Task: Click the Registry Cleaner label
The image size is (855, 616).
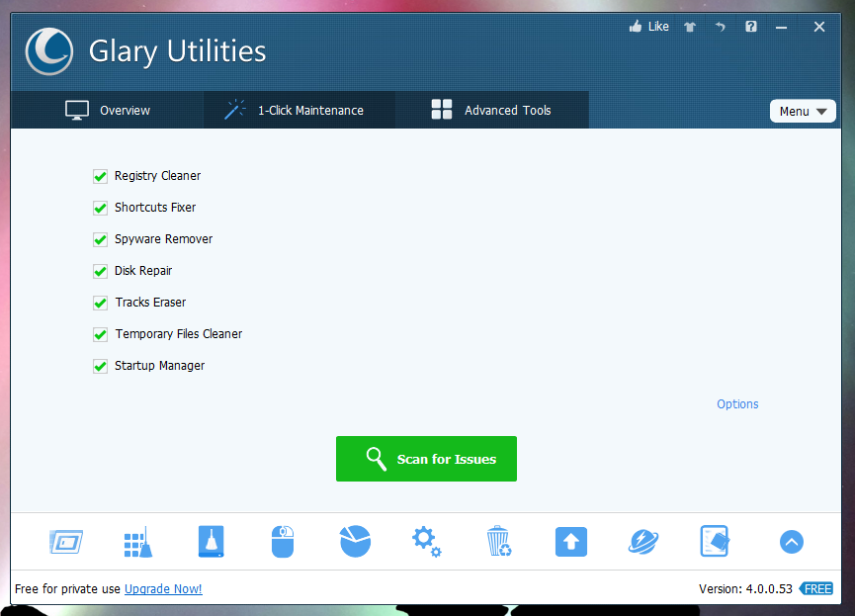Action: point(157,176)
